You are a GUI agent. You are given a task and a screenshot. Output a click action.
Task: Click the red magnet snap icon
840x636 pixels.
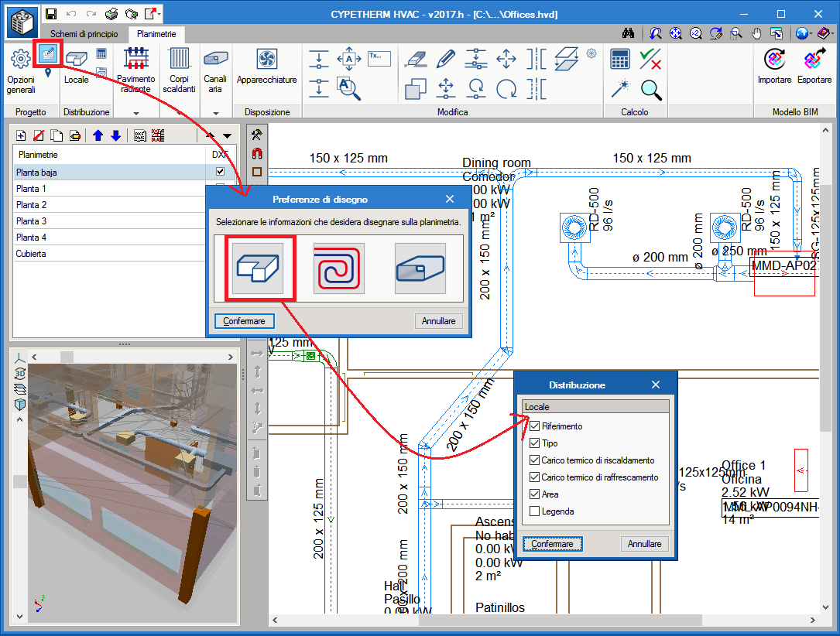pyautogui.click(x=257, y=154)
